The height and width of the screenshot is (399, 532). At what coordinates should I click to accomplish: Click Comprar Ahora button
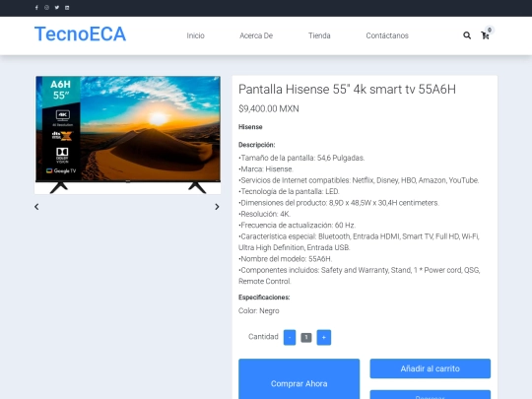tap(299, 379)
